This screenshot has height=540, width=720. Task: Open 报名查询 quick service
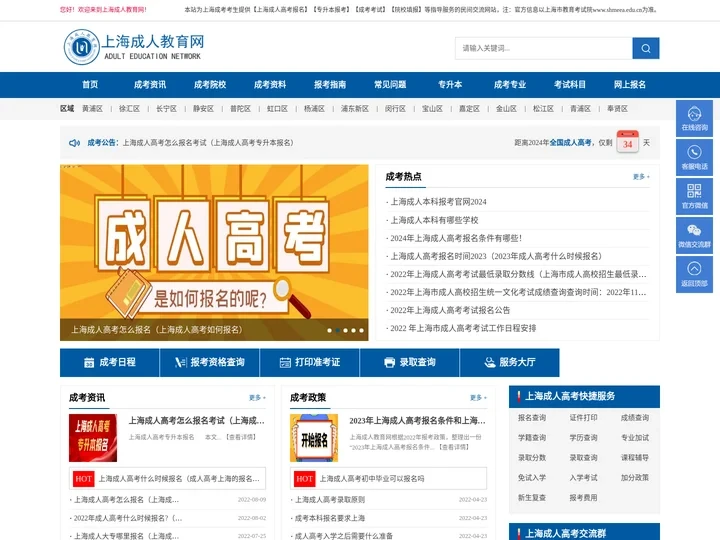pyautogui.click(x=532, y=418)
